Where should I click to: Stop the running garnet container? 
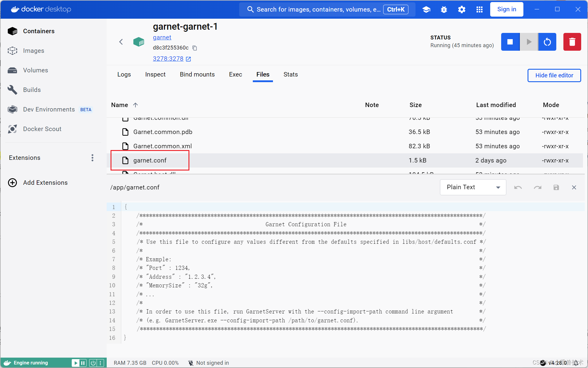pyautogui.click(x=510, y=42)
